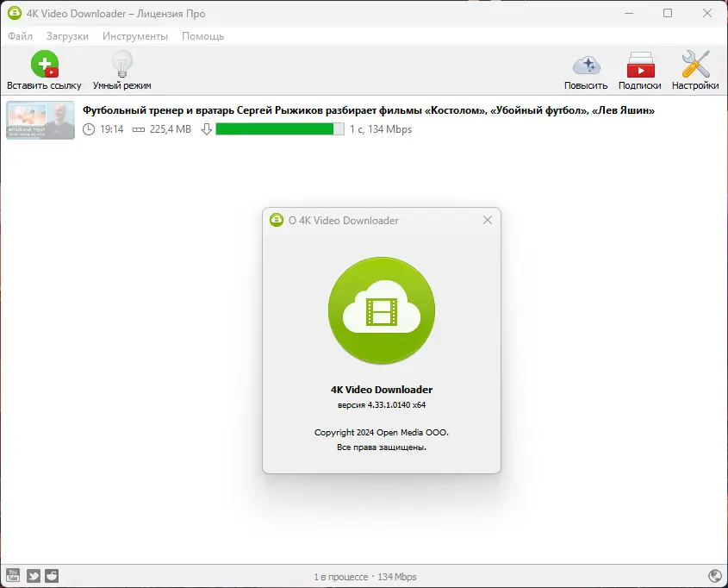Open the YouTube icon in the status bar
The height and width of the screenshot is (588, 728).
coord(15,575)
